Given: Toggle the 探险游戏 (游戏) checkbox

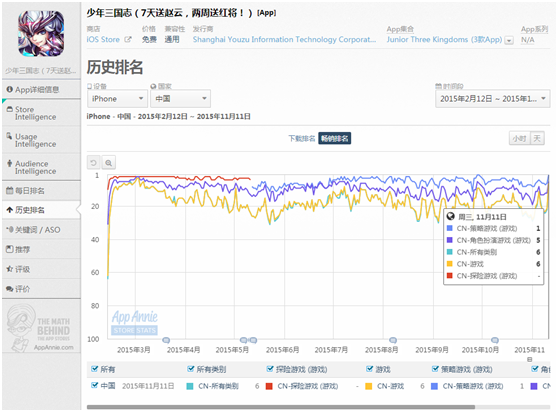Looking at the screenshot, I should click(x=270, y=369).
